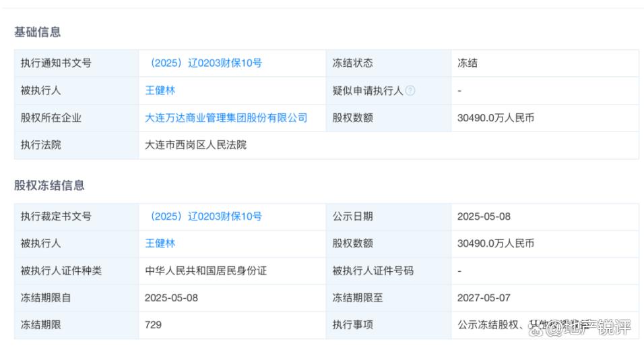The image size is (644, 350).
Task: Select the 基础信息 section heading
Action: pos(37,32)
